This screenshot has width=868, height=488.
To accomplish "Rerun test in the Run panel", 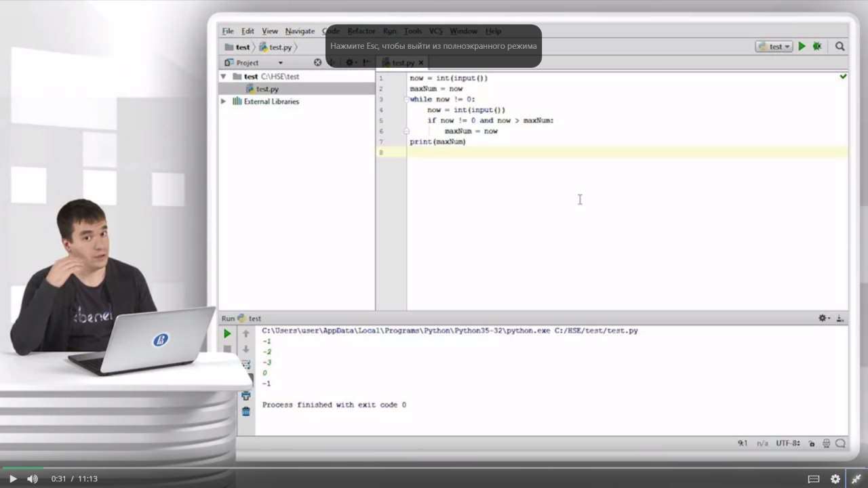I will click(x=227, y=333).
